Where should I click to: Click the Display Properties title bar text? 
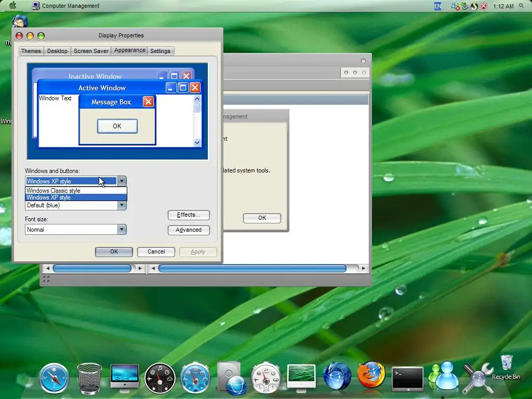point(121,35)
